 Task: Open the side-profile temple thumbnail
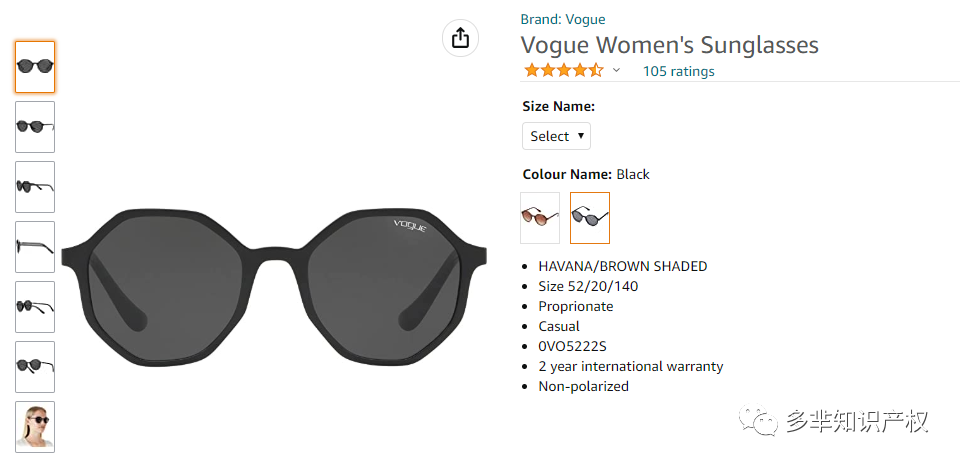tap(35, 247)
